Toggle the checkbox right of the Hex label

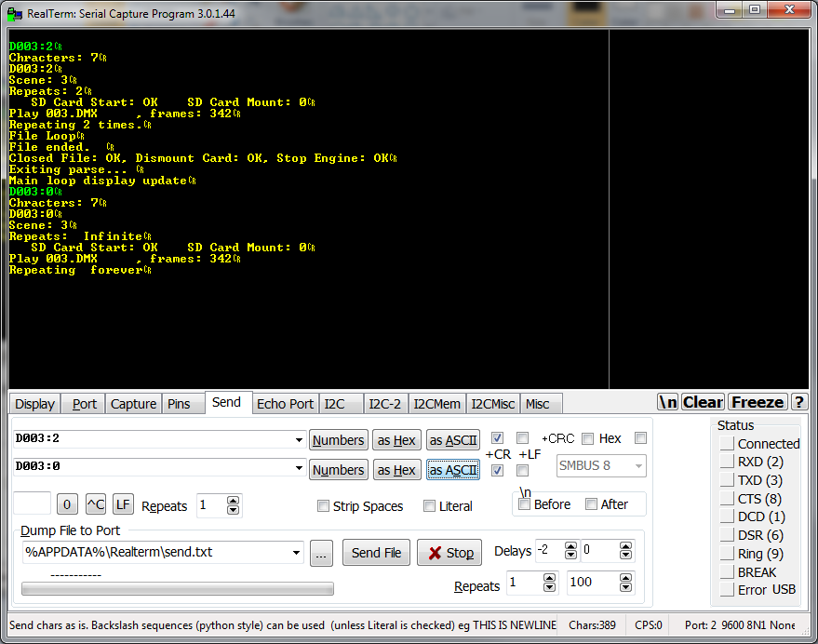point(640,437)
